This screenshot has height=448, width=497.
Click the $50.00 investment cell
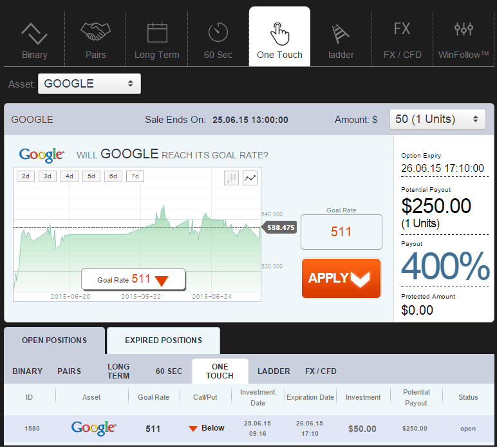(362, 429)
